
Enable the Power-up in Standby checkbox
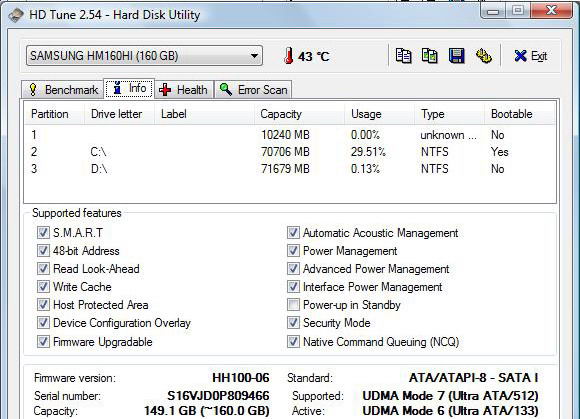click(x=293, y=305)
